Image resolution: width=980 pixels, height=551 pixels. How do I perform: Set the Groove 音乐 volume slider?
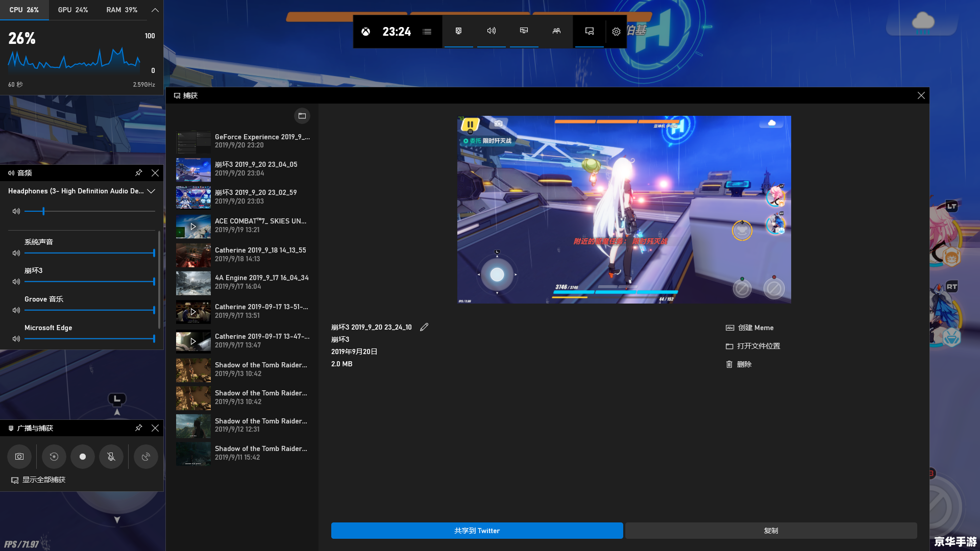click(90, 310)
